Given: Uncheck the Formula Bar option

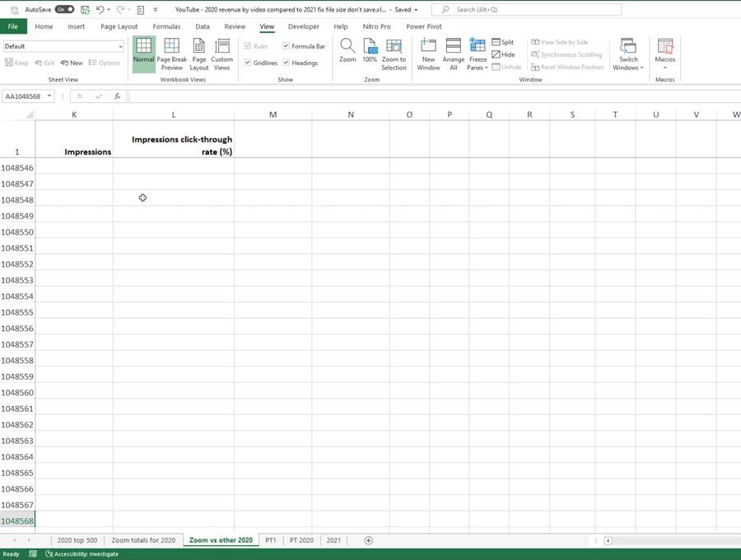Looking at the screenshot, I should click(x=287, y=45).
